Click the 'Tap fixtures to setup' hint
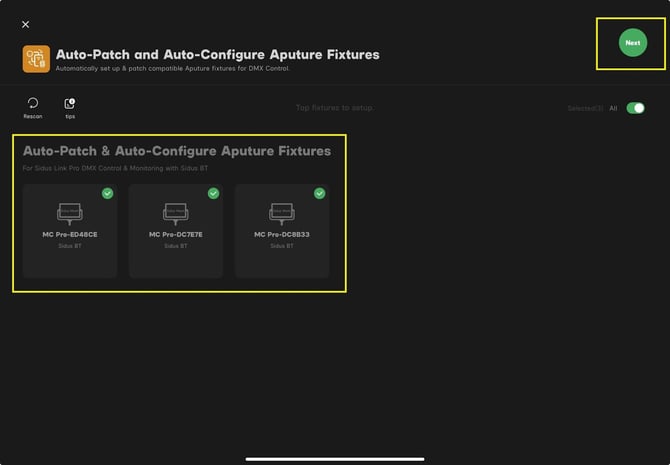Viewport: 670px width, 465px height. 335,108
